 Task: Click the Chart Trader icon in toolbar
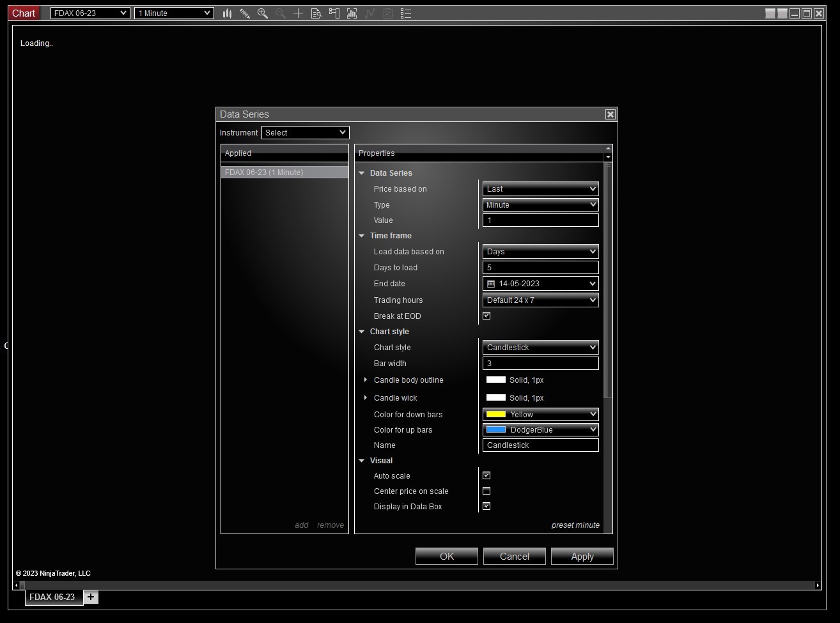(x=334, y=13)
